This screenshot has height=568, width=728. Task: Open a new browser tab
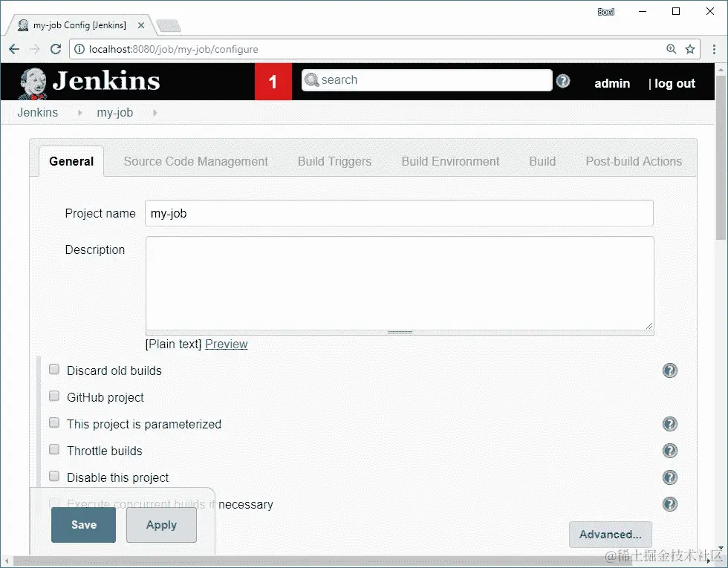[x=169, y=27]
